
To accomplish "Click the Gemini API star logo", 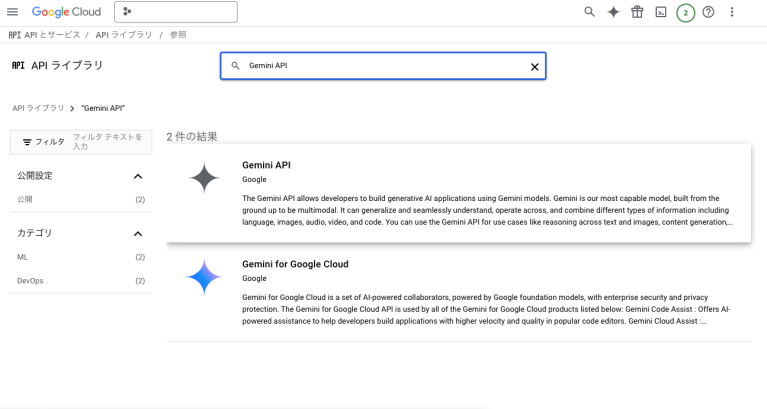I will click(204, 178).
